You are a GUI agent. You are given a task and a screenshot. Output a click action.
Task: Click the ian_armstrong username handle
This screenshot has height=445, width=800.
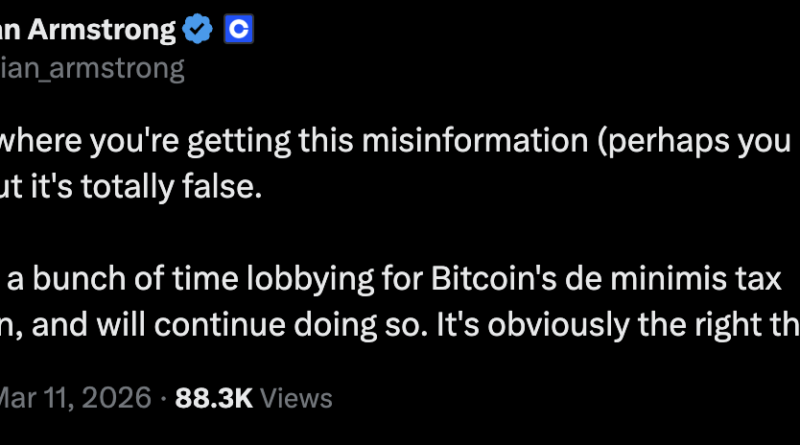click(x=92, y=67)
